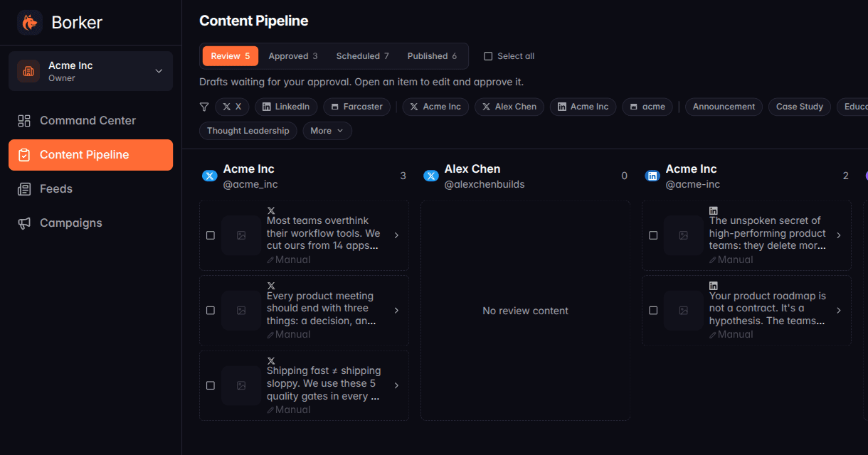Click the Acme Inc building workspace icon

pyautogui.click(x=28, y=71)
